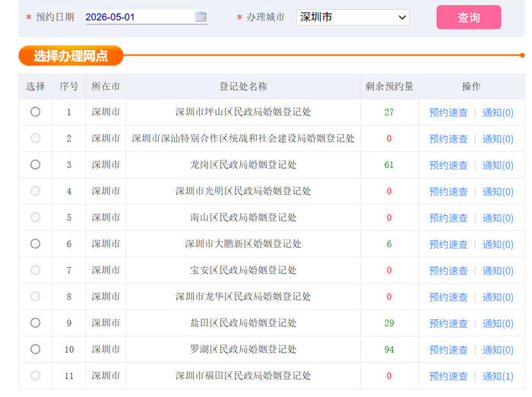Click the 登记处名称 column header
Viewport: 532px width, 397px height.
pos(243,87)
